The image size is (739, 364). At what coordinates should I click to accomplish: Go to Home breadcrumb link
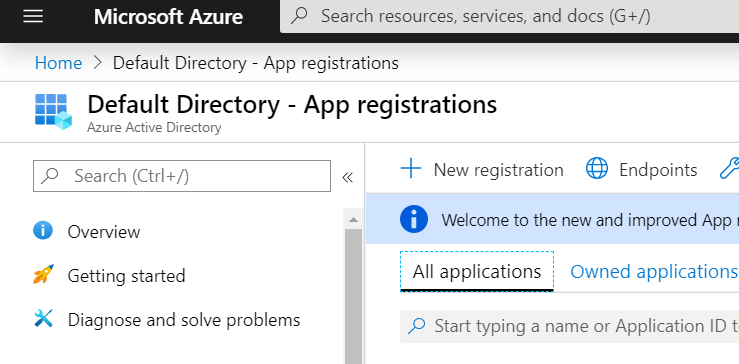point(58,63)
